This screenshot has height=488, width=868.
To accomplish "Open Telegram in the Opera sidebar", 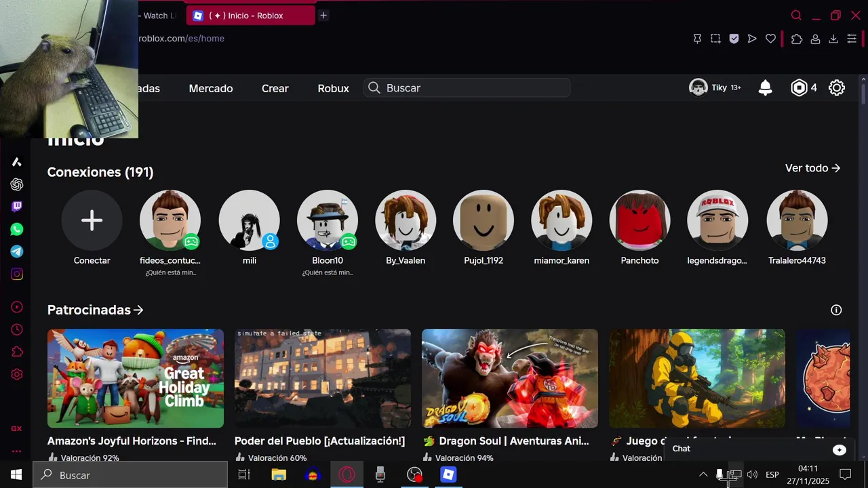I will point(17,251).
